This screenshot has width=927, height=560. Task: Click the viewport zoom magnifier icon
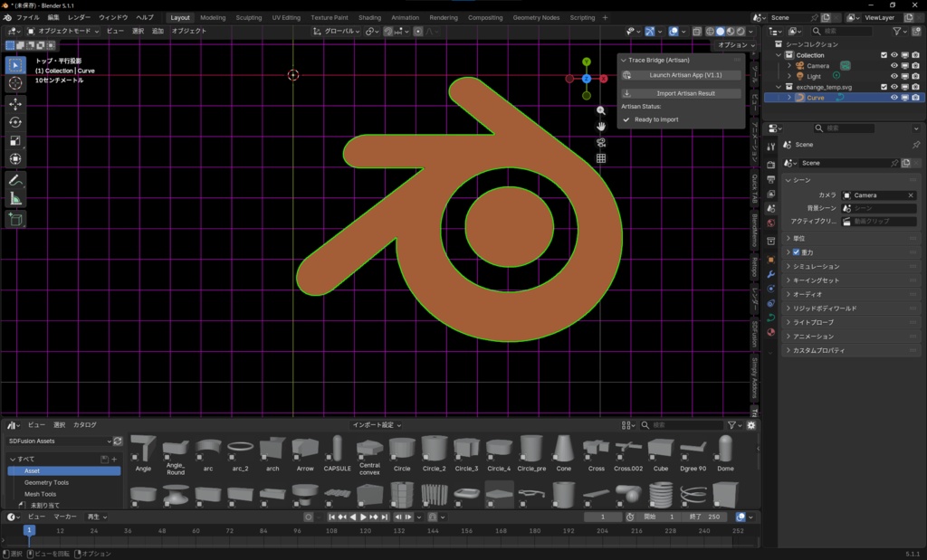[600, 109]
